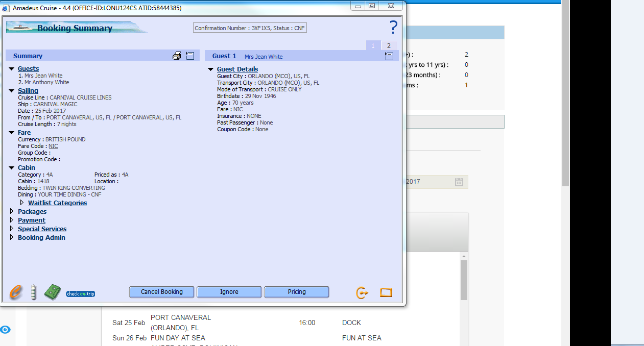This screenshot has height=346, width=644.
Task: Collapse the Fare section
Action: pyautogui.click(x=11, y=133)
